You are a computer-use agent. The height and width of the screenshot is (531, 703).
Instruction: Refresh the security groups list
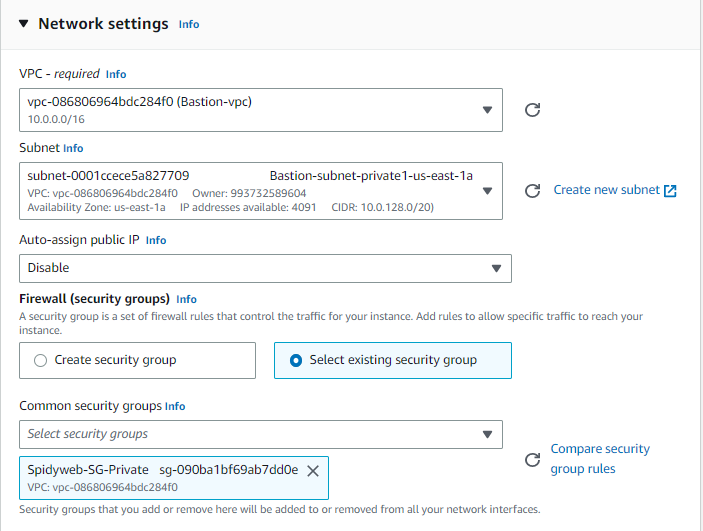pyautogui.click(x=532, y=460)
